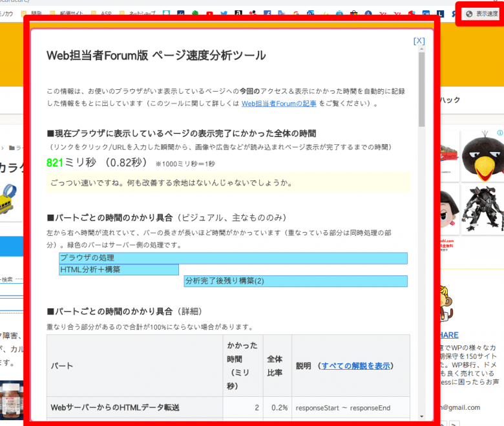The width and height of the screenshot is (504, 426).
Task: Open the Google G bookmark icon
Action: 296,14
